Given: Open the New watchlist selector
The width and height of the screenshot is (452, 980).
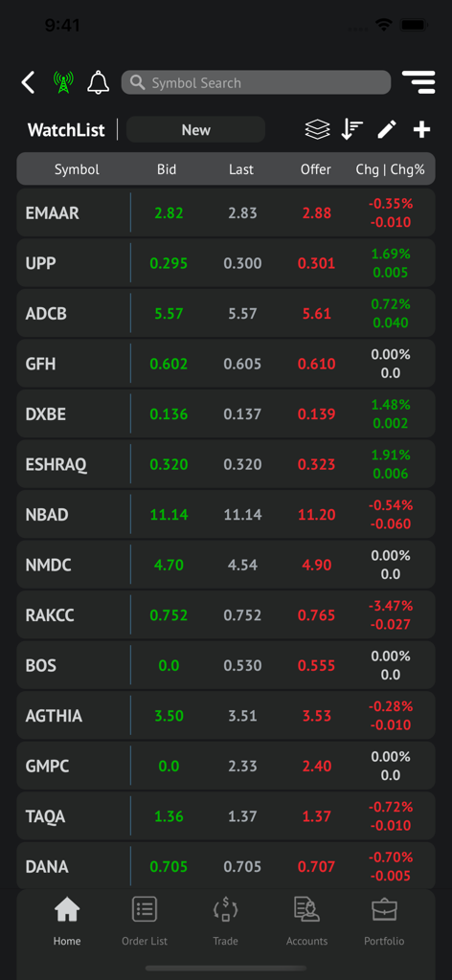Looking at the screenshot, I should [x=195, y=130].
